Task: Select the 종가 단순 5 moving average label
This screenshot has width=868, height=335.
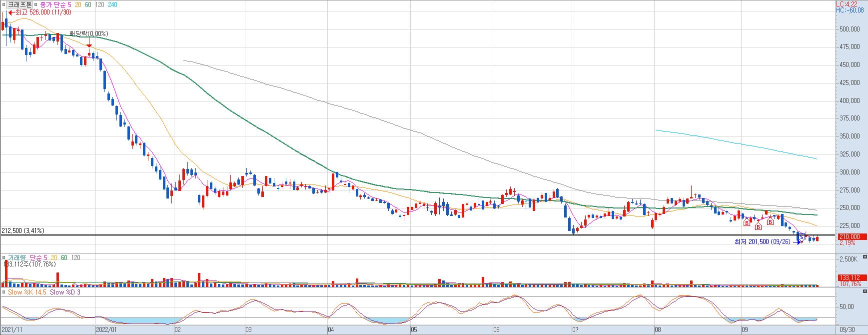Action: [56, 4]
